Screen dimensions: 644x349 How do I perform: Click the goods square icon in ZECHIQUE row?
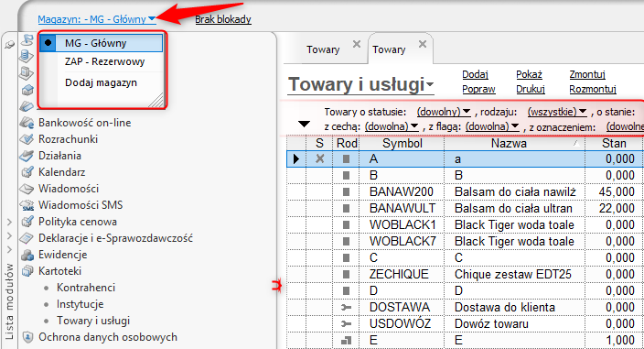[346, 274]
